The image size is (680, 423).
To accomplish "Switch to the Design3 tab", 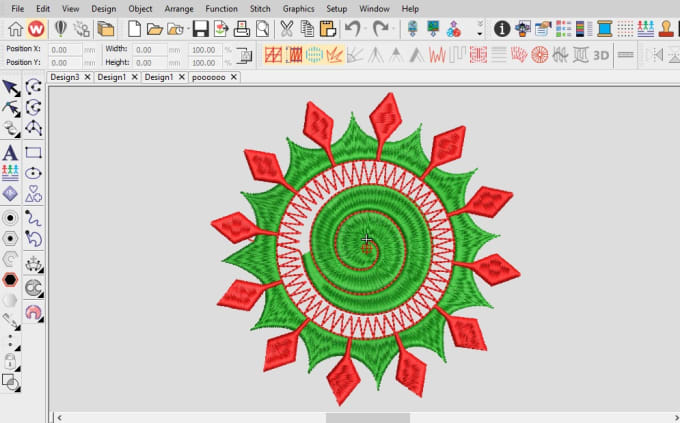I will [x=64, y=76].
